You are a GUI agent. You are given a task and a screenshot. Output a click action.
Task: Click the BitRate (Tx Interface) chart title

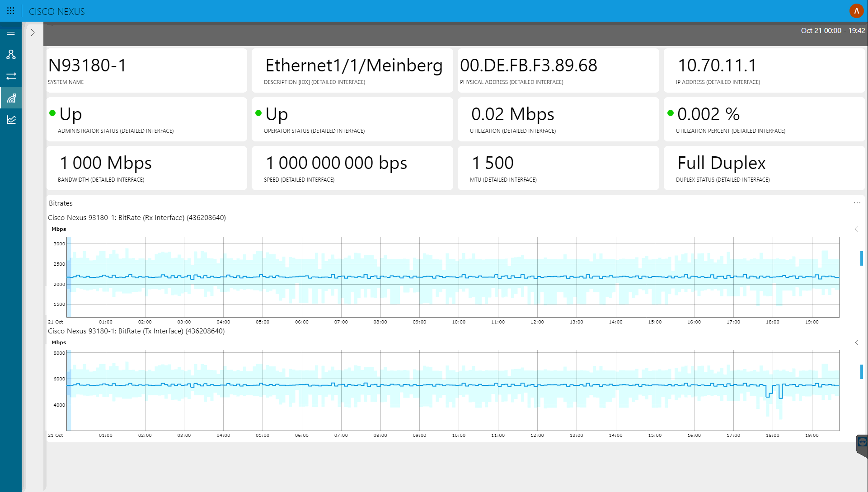click(136, 331)
